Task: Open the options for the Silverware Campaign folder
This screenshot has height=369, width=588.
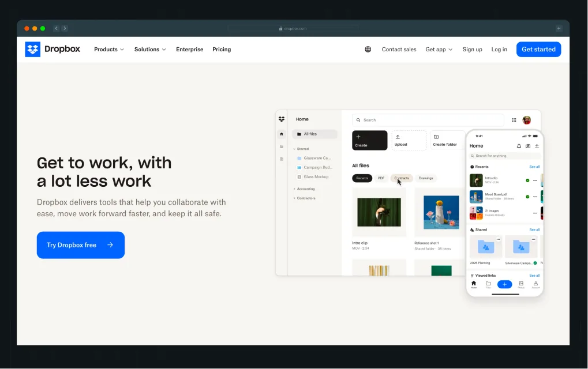Action: 534,239
